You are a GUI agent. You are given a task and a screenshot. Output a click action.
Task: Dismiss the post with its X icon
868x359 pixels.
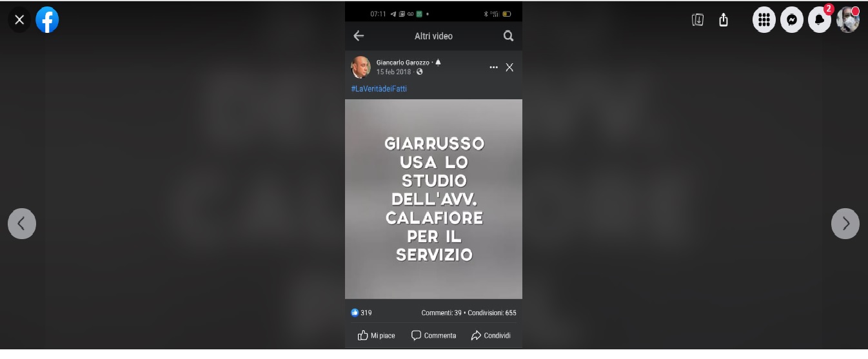[509, 67]
